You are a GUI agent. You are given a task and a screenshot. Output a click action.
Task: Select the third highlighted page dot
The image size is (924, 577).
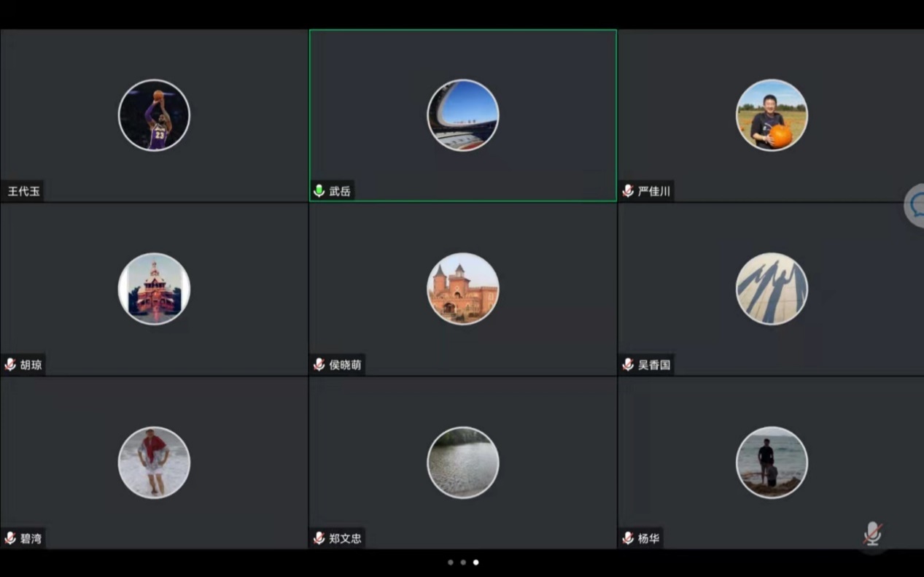point(476,562)
